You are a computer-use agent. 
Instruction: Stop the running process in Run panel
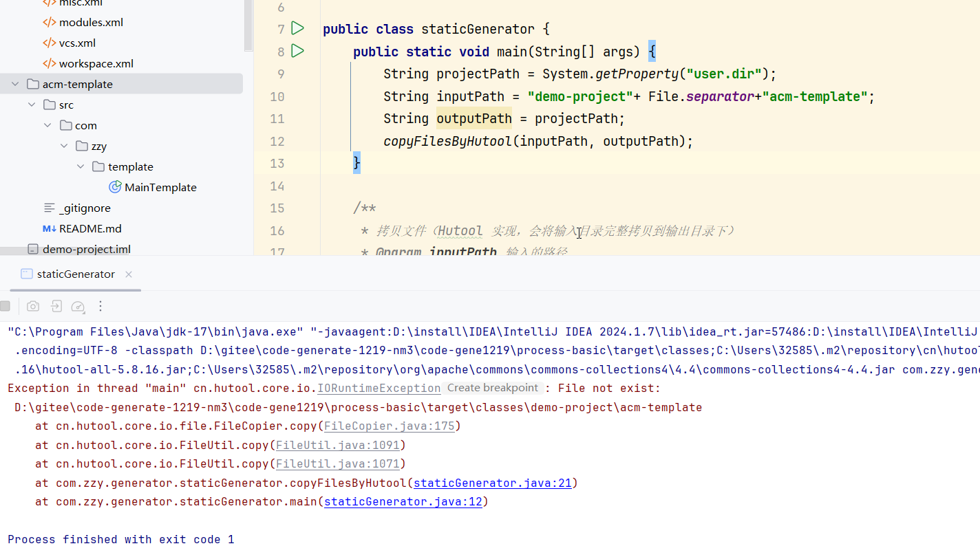pyautogui.click(x=5, y=306)
